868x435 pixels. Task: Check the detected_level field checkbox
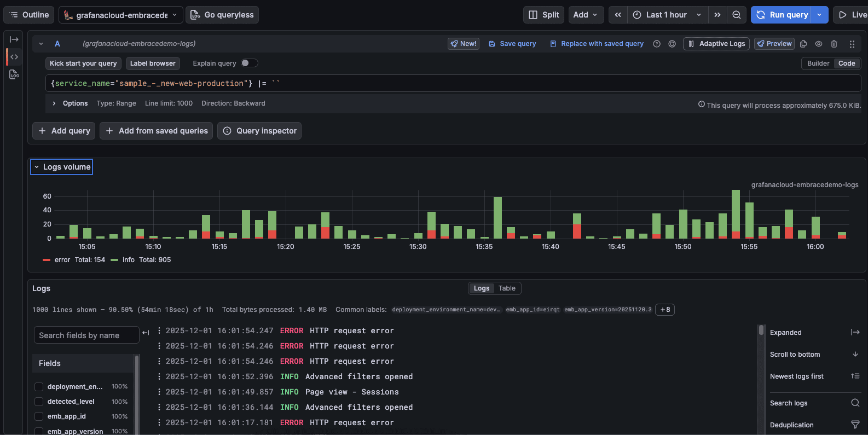pyautogui.click(x=39, y=402)
